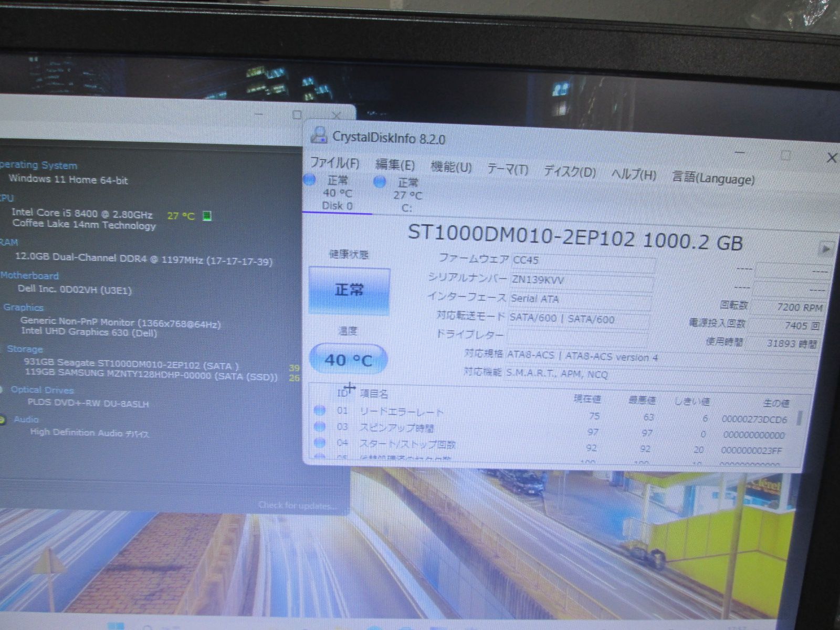This screenshot has width=840, height=630.
Task: Open Operating System section in Speccy
Action: point(38,165)
